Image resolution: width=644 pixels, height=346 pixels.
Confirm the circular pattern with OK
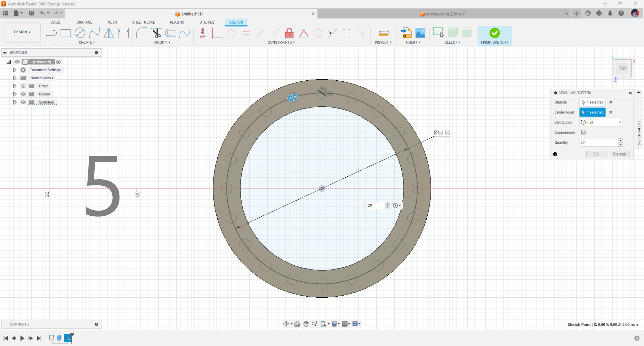596,154
